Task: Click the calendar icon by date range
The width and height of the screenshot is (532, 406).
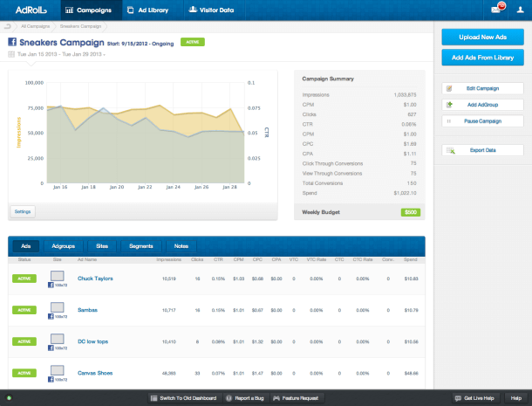Action: click(x=11, y=54)
